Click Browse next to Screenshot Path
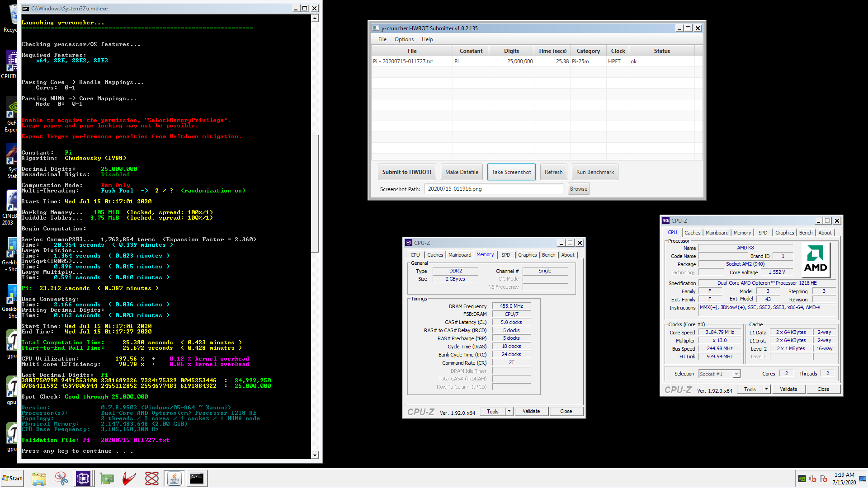This screenshot has height=488, width=868. 579,189
